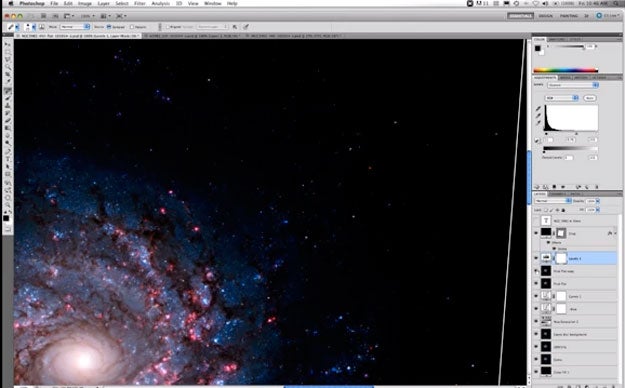Clip the adjustment to the layer below

pos(554,187)
